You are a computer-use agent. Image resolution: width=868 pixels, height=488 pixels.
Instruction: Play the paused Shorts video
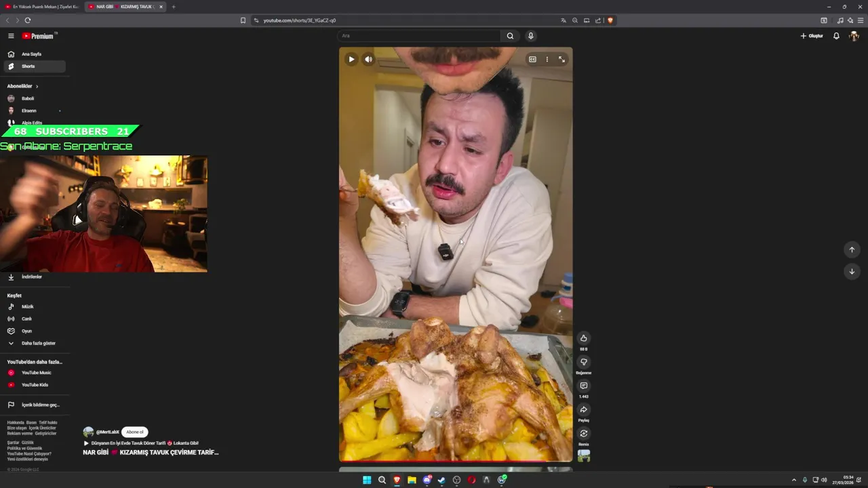pos(351,59)
